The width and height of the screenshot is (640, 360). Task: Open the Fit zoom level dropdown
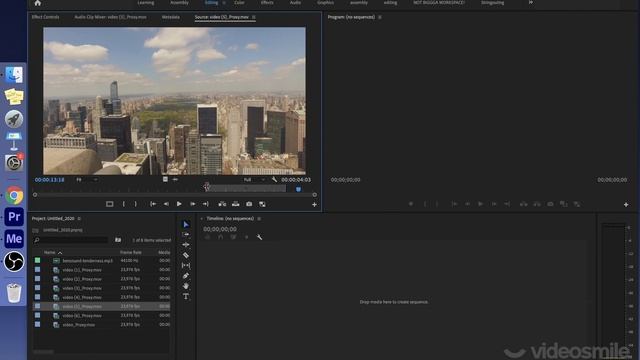point(87,180)
